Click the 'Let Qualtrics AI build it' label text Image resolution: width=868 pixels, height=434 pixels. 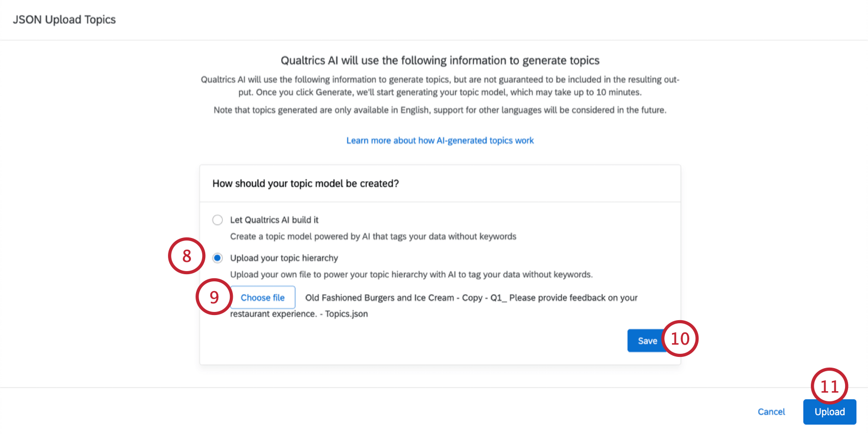coord(274,220)
